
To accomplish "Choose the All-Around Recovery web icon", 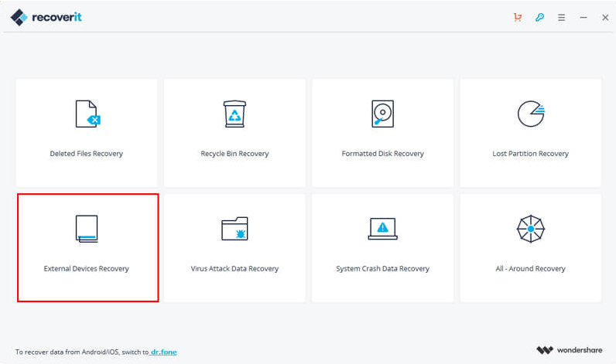I will (x=530, y=229).
